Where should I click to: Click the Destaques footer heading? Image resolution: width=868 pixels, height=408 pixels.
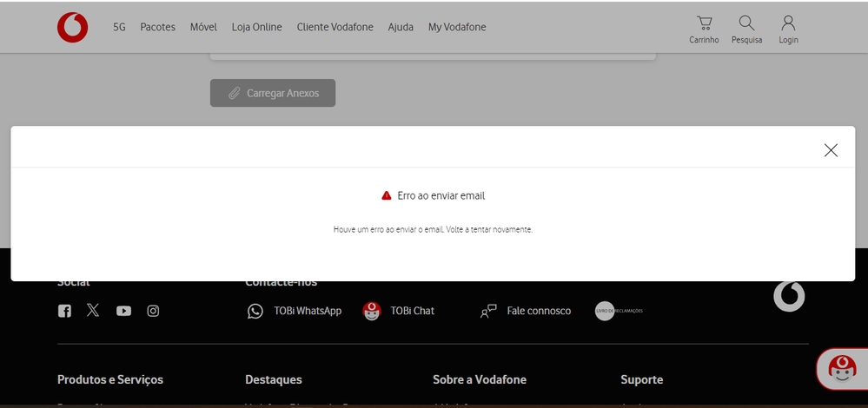click(x=274, y=380)
